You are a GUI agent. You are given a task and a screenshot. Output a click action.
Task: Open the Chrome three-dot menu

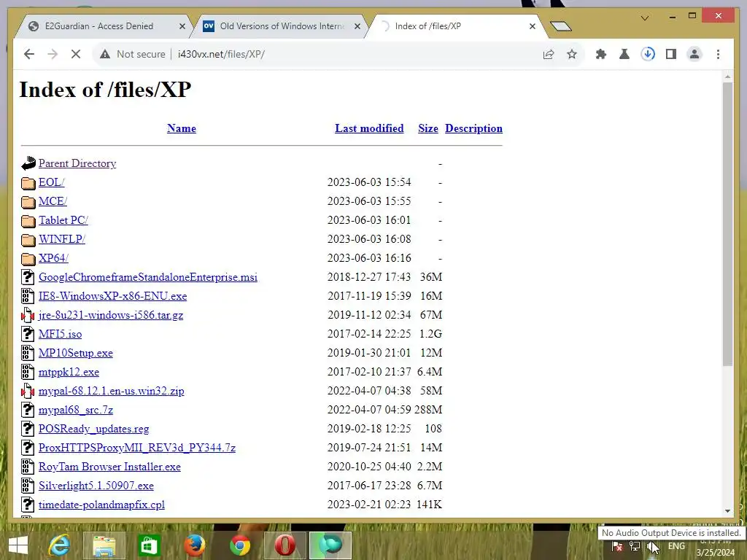[718, 54]
